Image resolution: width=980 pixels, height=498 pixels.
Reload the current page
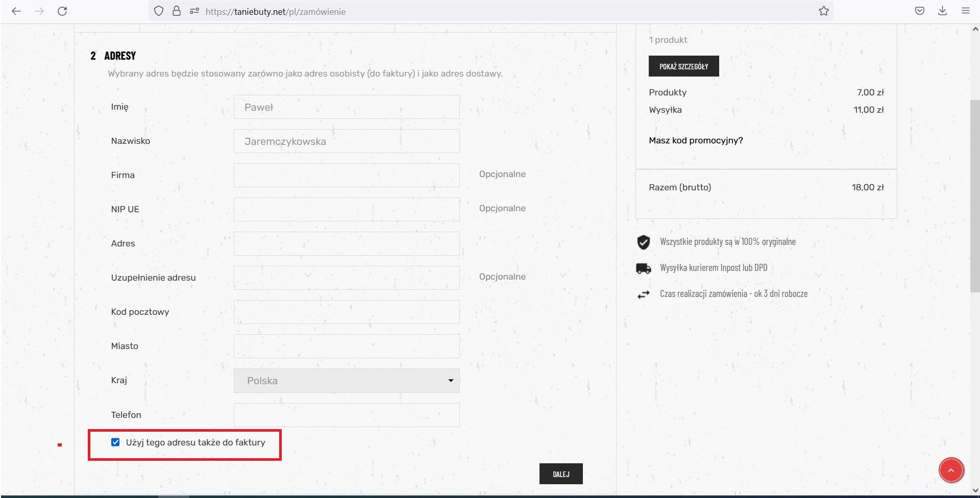(62, 11)
